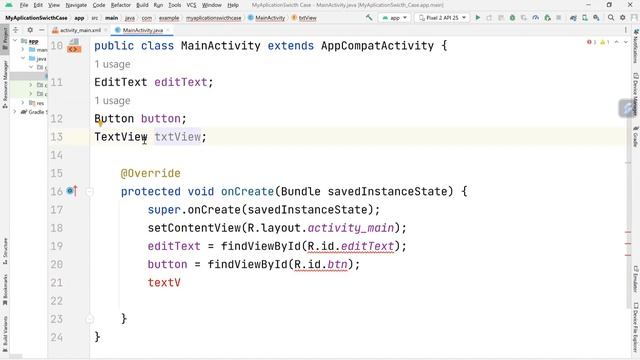Click the floating assistant icon at right edge

coord(627,108)
